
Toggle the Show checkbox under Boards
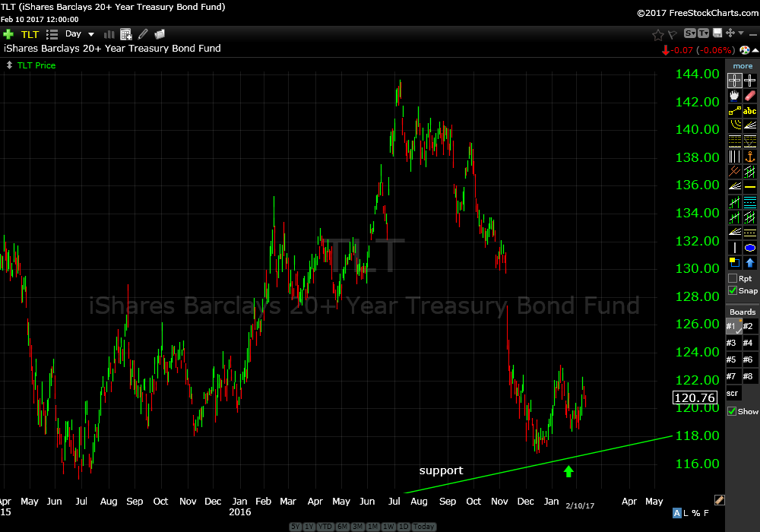pyautogui.click(x=733, y=411)
